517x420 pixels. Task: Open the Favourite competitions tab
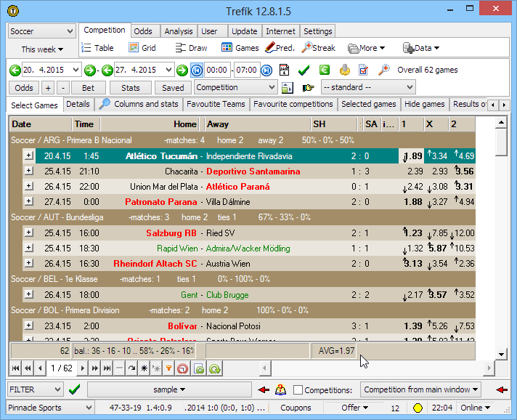pos(293,105)
